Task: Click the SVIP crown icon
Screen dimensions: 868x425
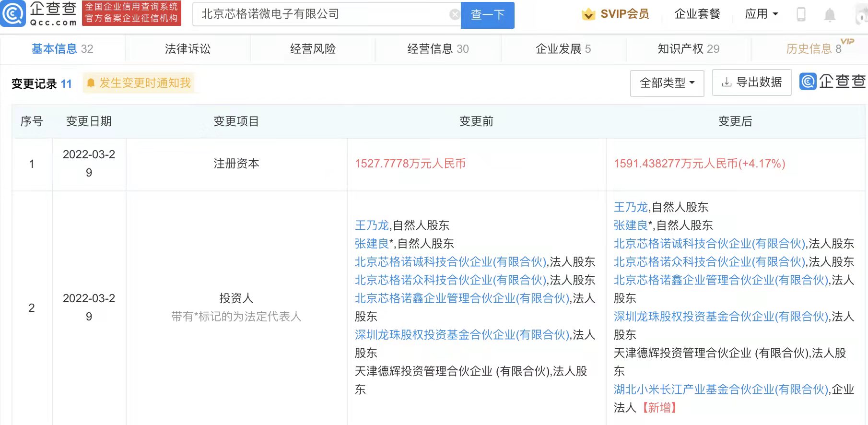Action: point(588,14)
